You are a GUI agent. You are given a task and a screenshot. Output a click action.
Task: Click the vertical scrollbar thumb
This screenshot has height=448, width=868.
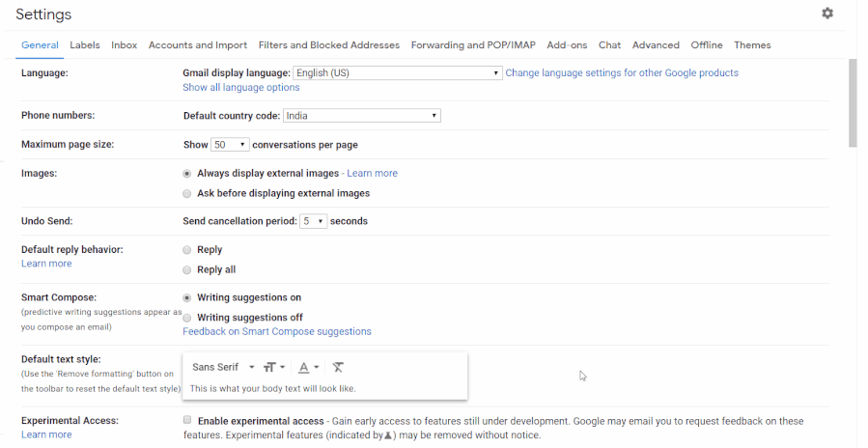(853, 102)
